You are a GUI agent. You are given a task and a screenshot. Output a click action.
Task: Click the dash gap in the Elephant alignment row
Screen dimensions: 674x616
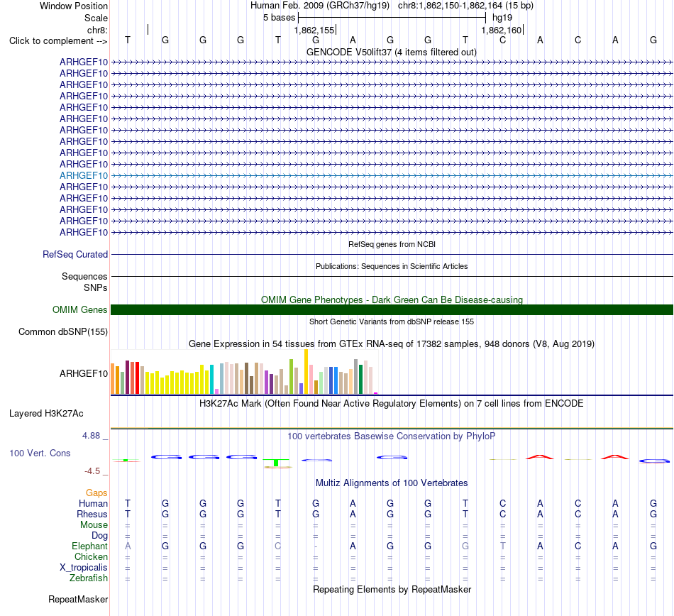tap(316, 546)
